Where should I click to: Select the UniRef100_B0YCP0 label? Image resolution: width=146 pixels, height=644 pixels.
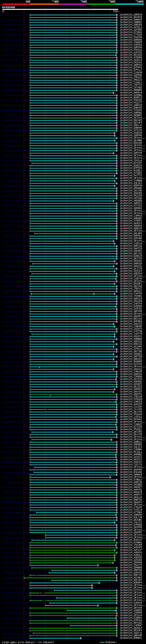[x=131, y=163]
